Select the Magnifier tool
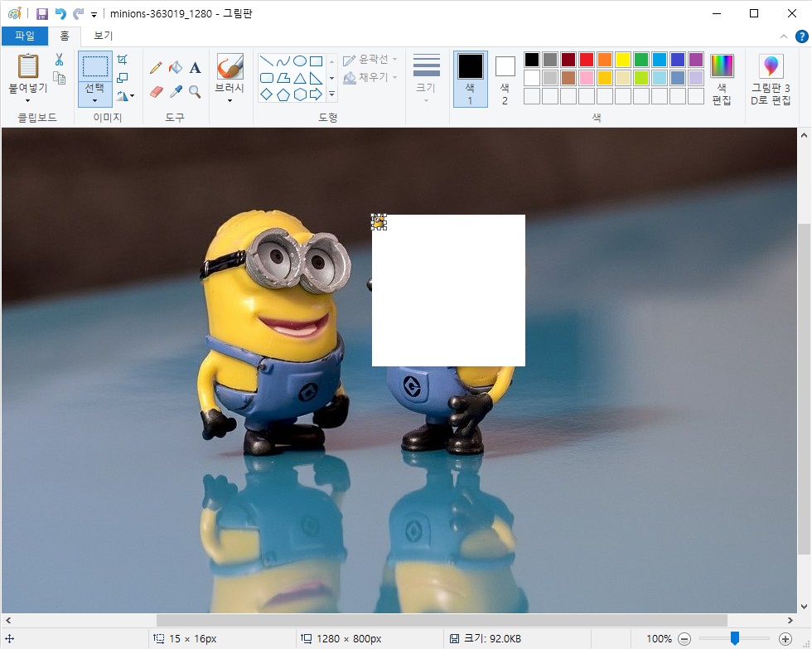Viewport: 812px width, 649px height. click(x=195, y=92)
